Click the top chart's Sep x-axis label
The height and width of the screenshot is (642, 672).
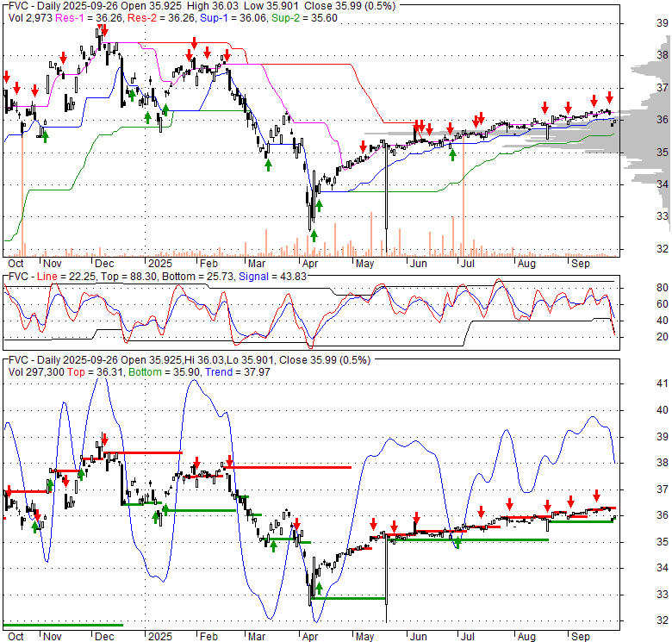pyautogui.click(x=581, y=264)
